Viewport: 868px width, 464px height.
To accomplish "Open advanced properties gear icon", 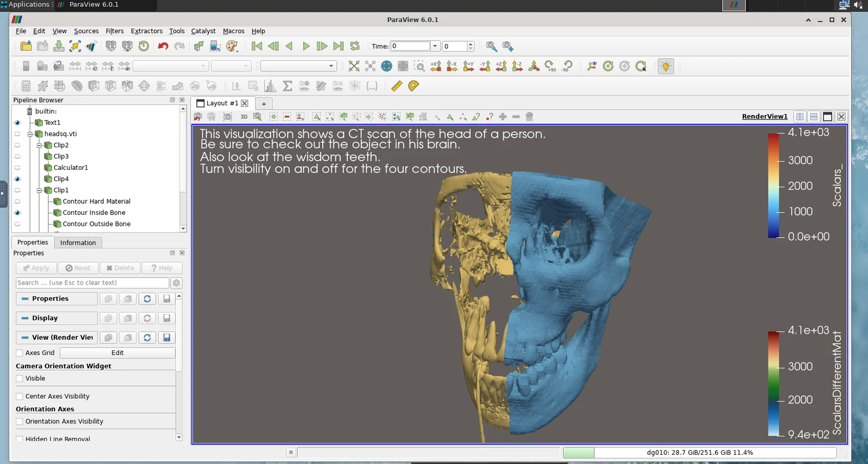I will tap(176, 283).
